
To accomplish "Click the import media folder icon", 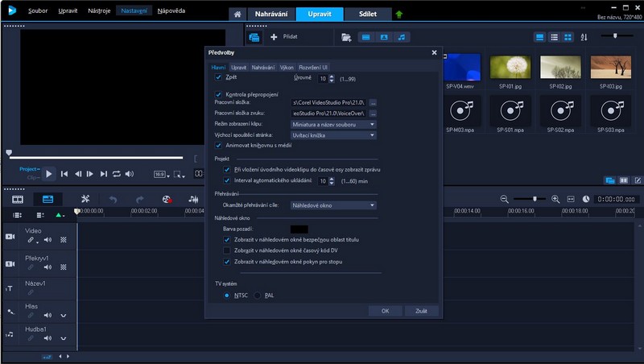I will (346, 37).
